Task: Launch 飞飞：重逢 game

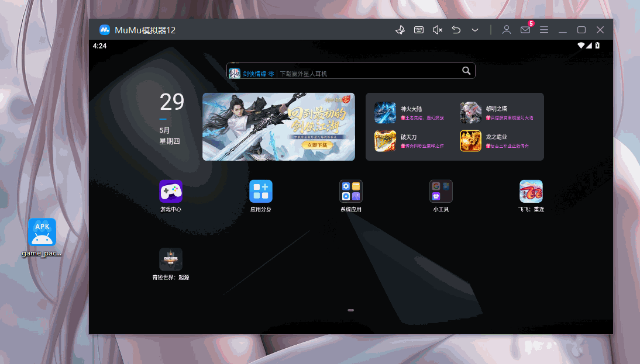Action: coord(531,191)
